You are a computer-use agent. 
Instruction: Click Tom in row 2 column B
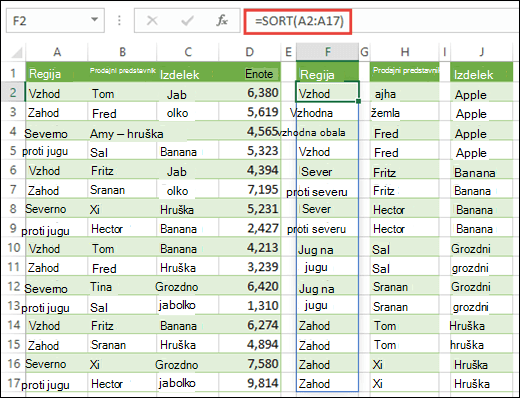point(103,94)
